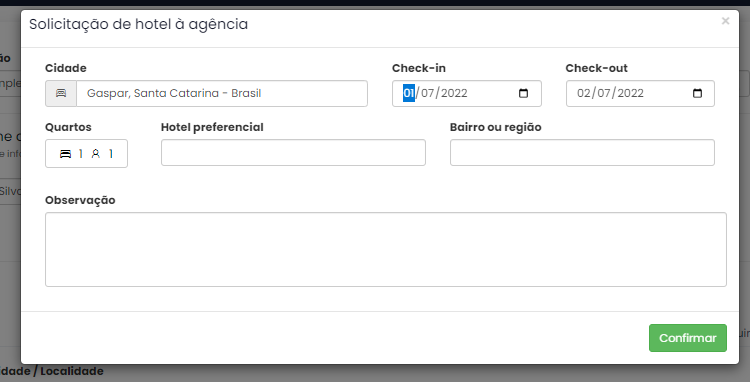Focus the Cidade city input field

[x=222, y=93]
